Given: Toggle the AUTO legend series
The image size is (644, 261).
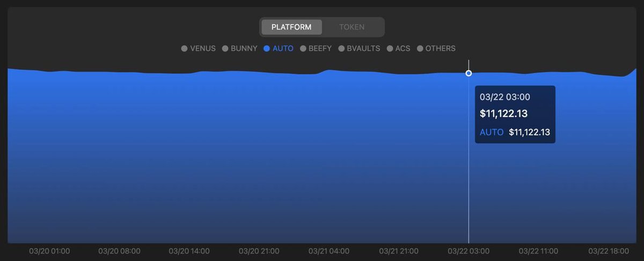Looking at the screenshot, I should tap(279, 48).
